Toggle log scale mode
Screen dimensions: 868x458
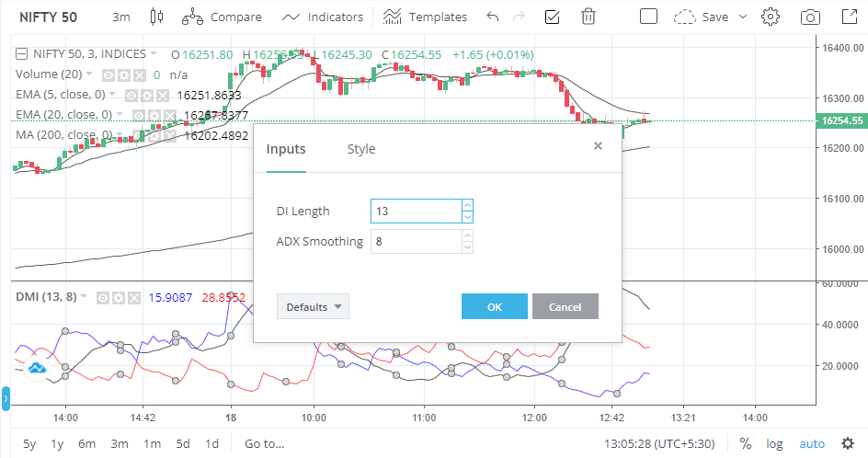(x=774, y=443)
